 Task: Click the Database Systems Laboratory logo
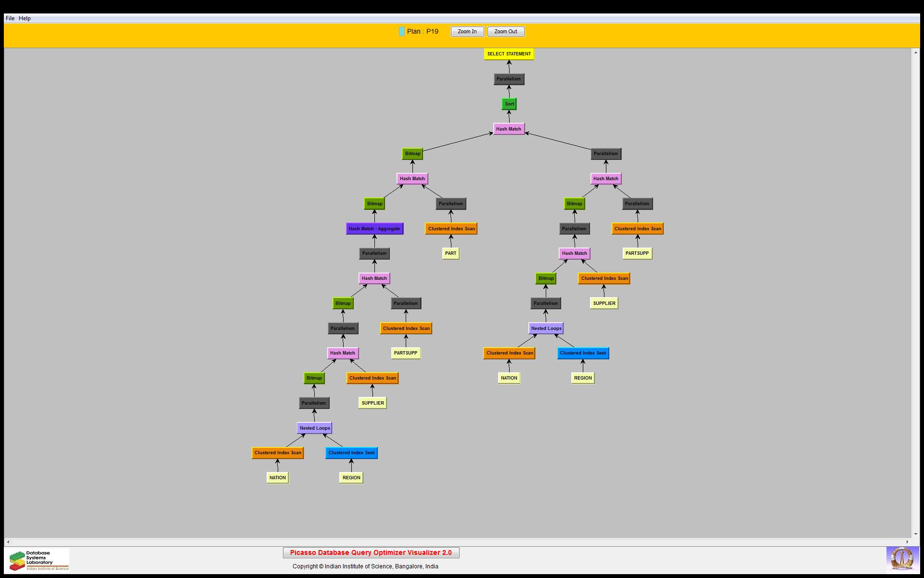coord(39,560)
